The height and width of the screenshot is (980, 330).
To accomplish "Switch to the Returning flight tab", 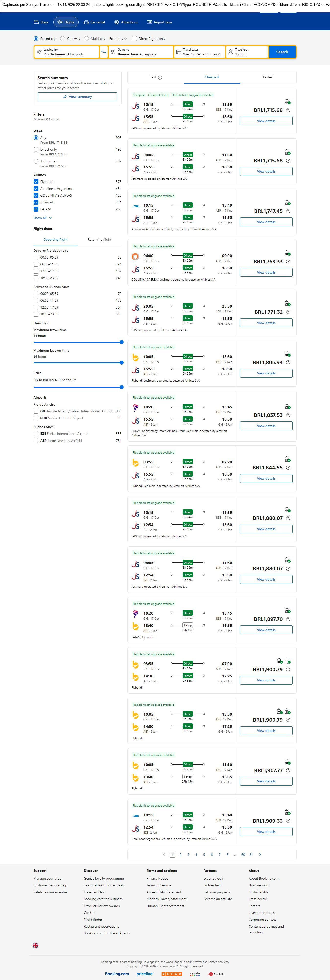I will tap(99, 240).
